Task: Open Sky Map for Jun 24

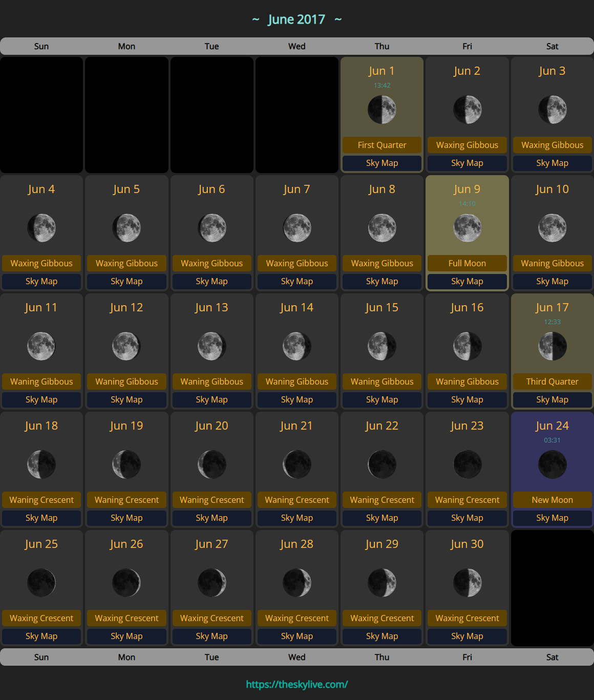Action: tap(552, 518)
